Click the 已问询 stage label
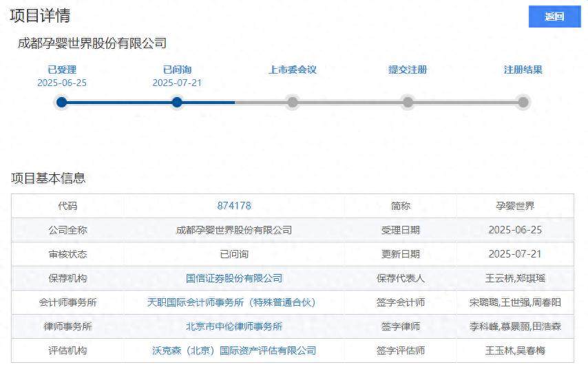Viewport: 588px width, 367px height. tap(177, 70)
